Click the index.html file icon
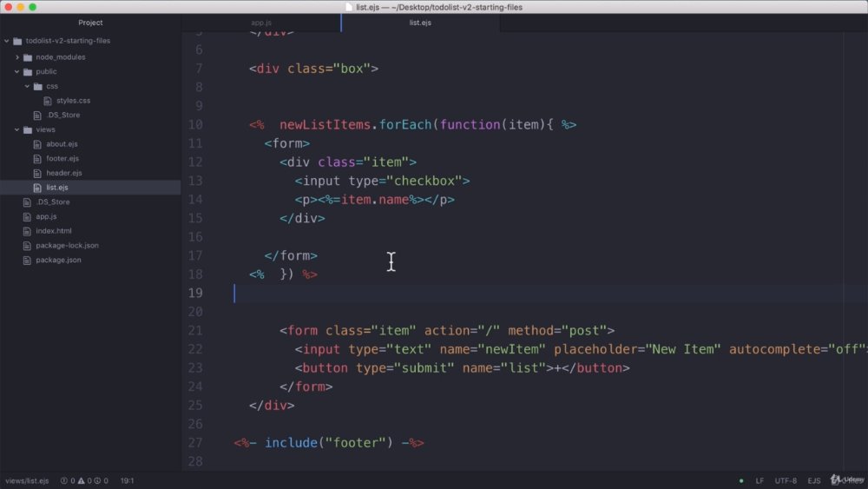Image resolution: width=868 pixels, height=489 pixels. tap(27, 231)
